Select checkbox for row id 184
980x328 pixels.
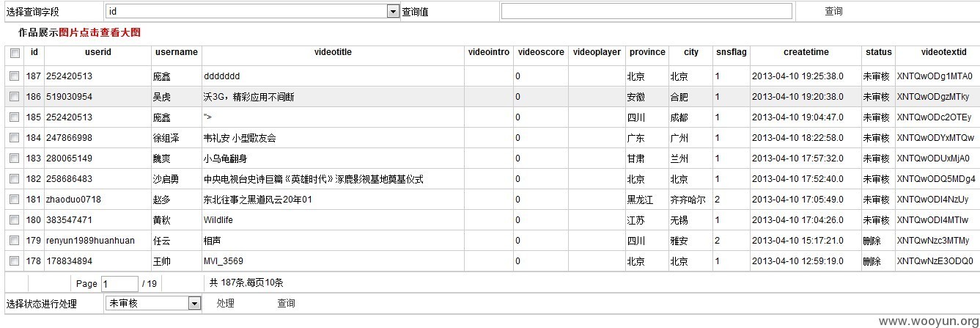point(15,138)
